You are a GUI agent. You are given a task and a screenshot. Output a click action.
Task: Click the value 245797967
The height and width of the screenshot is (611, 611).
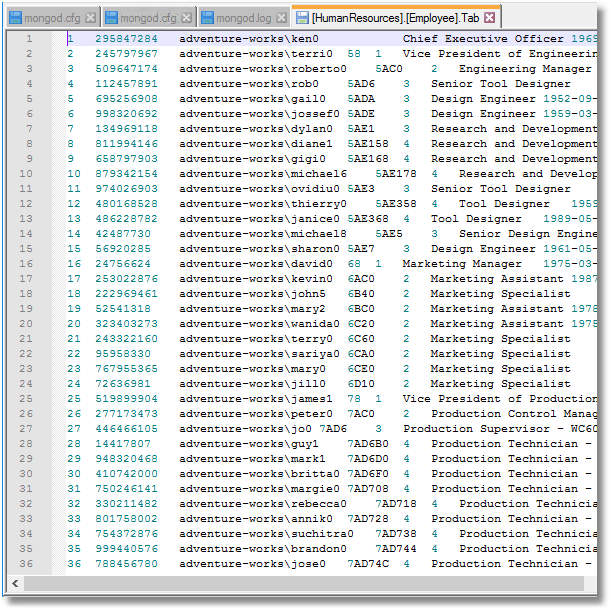(127, 54)
